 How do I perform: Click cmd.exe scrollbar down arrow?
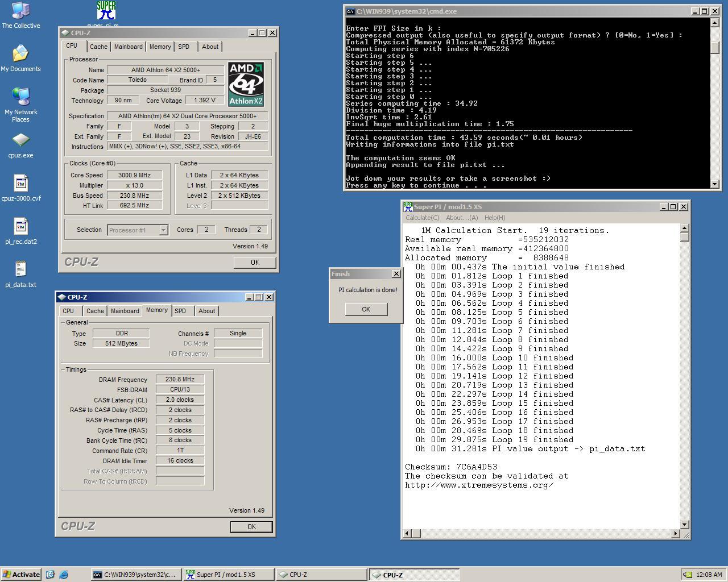pyautogui.click(x=715, y=184)
